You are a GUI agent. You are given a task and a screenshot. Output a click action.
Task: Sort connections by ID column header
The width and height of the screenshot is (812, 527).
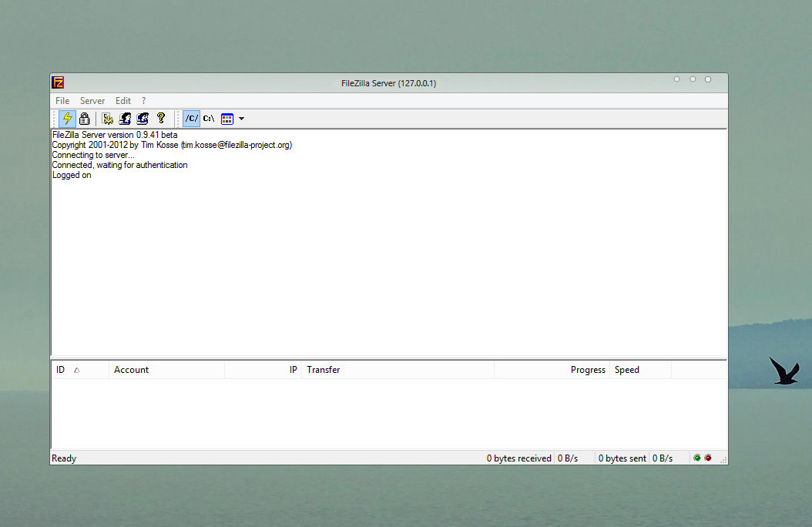[x=80, y=370]
